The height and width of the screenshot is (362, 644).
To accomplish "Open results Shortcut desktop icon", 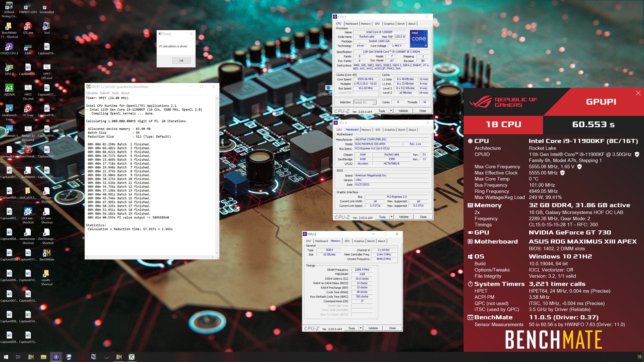I will (47, 278).
